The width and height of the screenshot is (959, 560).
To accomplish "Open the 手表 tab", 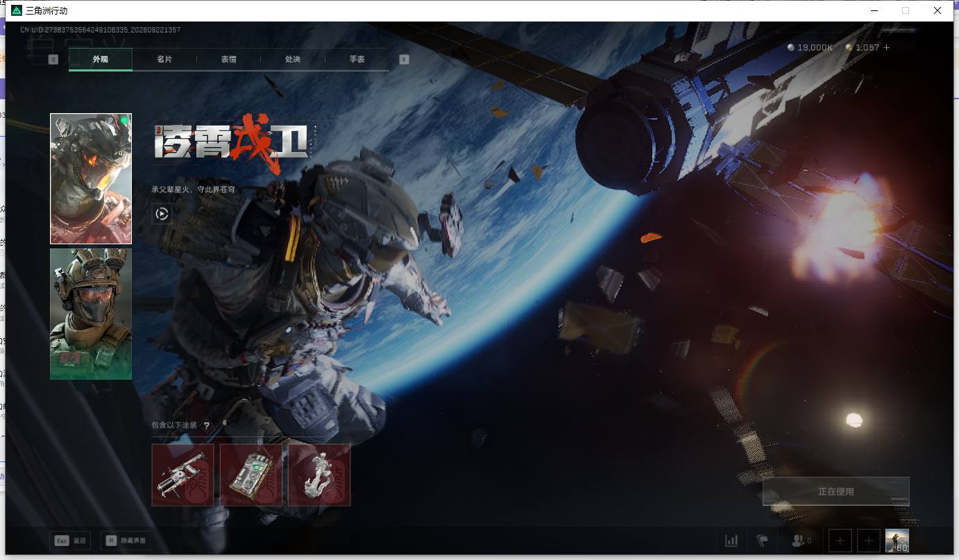I will pyautogui.click(x=357, y=60).
